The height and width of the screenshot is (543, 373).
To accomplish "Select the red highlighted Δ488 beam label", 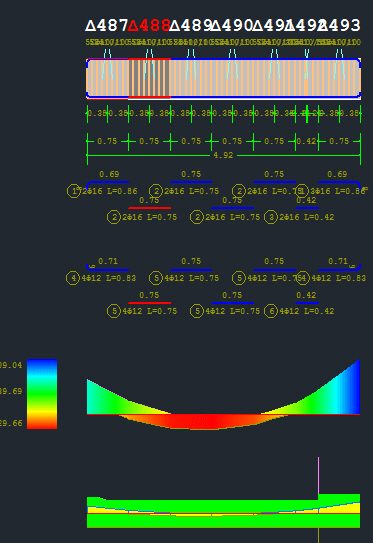I will click(x=149, y=26).
